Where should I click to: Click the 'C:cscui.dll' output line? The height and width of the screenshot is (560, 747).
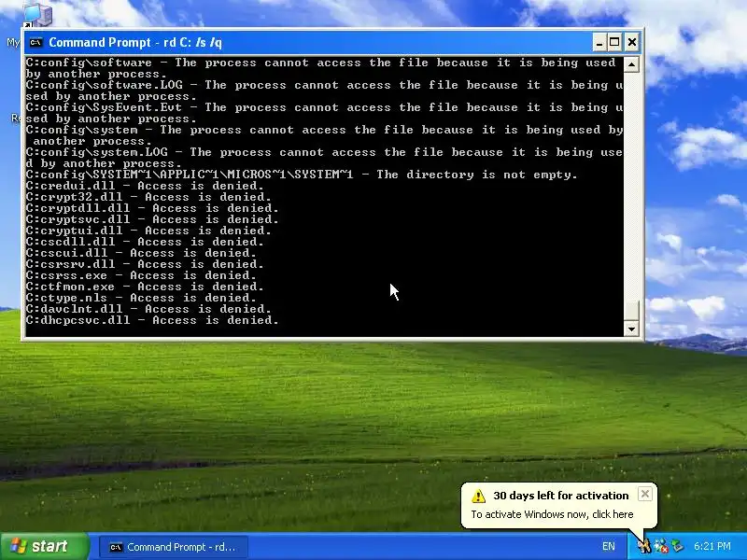pos(141,253)
